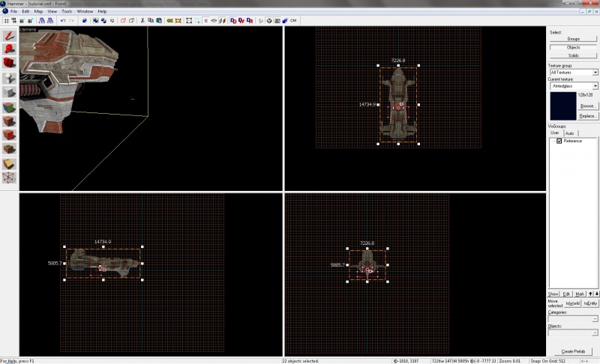
Task: Click the Browse texture button
Action: [587, 106]
